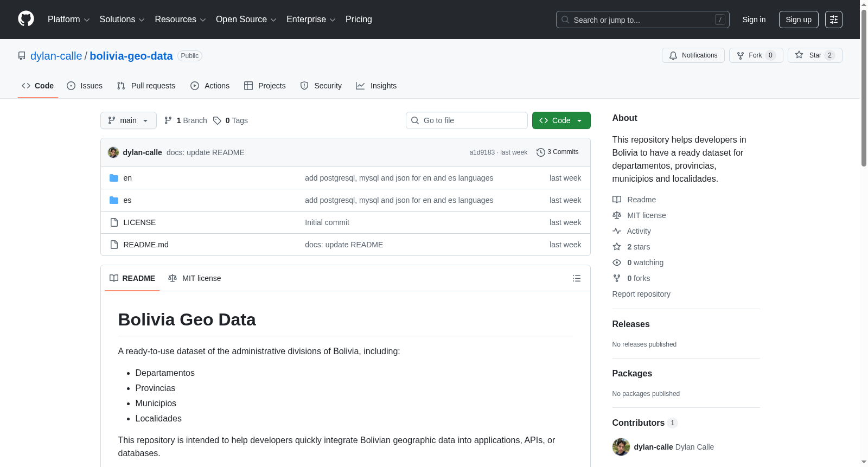Click the Sign up button

pyautogui.click(x=799, y=20)
